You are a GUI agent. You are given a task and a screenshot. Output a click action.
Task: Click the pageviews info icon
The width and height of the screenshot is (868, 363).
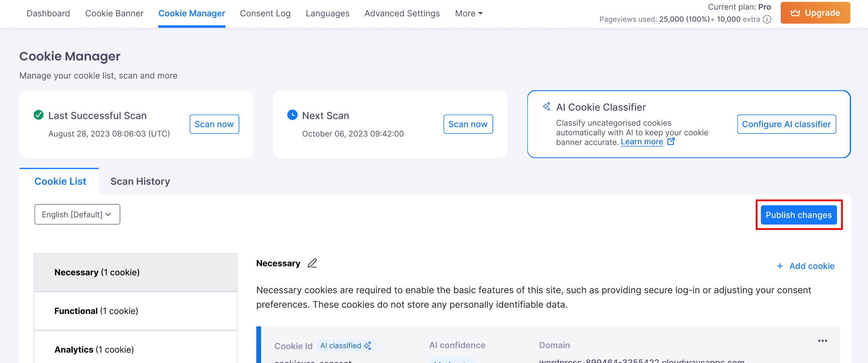767,19
